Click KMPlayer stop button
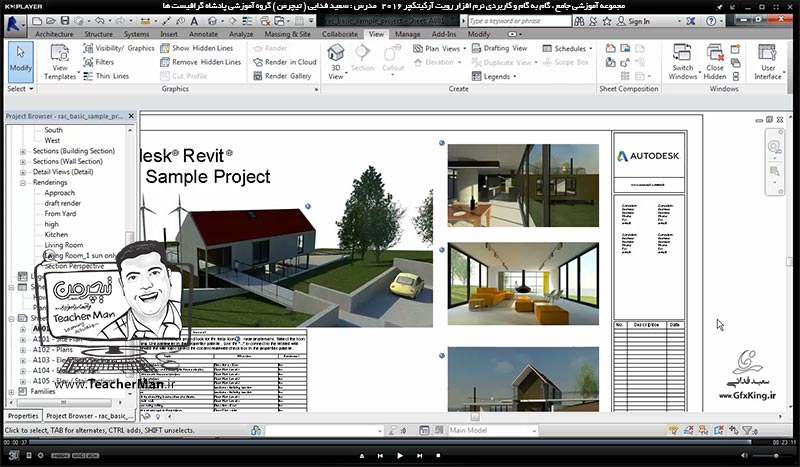This screenshot has width=800, height=467. click(x=438, y=455)
